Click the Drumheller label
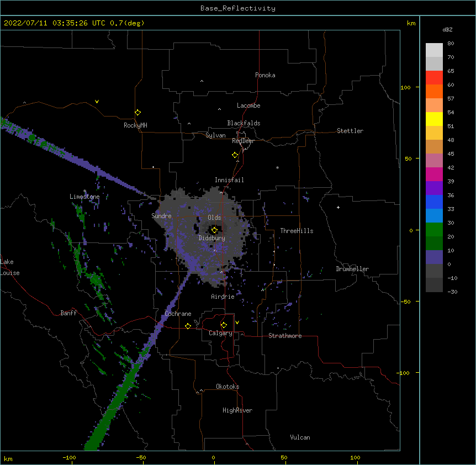This screenshot has width=476, height=465. pyautogui.click(x=352, y=269)
